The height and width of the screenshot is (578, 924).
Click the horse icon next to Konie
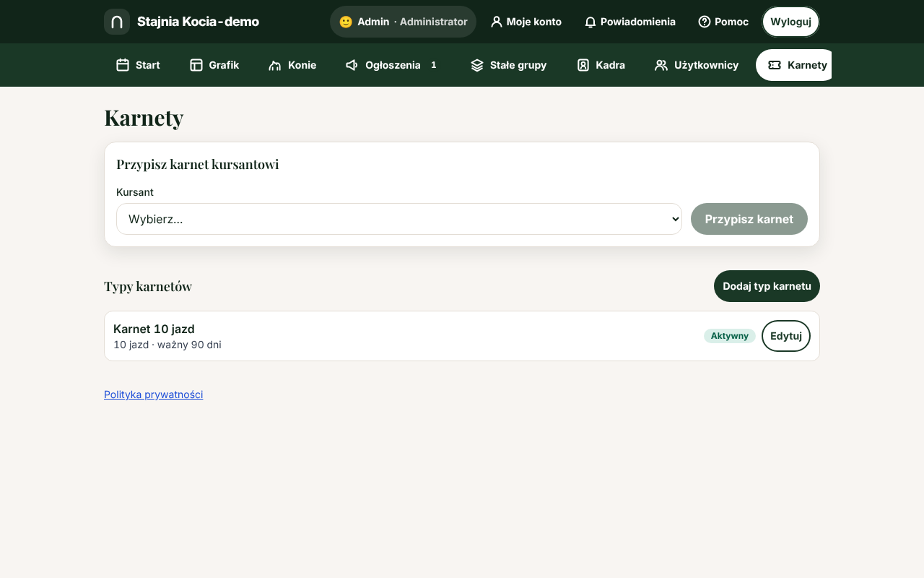(274, 65)
